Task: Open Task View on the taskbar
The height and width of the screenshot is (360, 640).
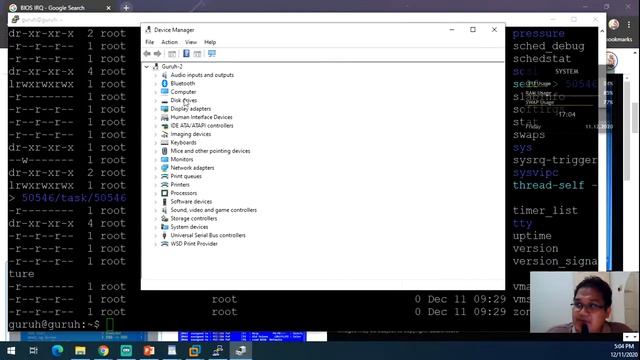Action: [x=34, y=351]
